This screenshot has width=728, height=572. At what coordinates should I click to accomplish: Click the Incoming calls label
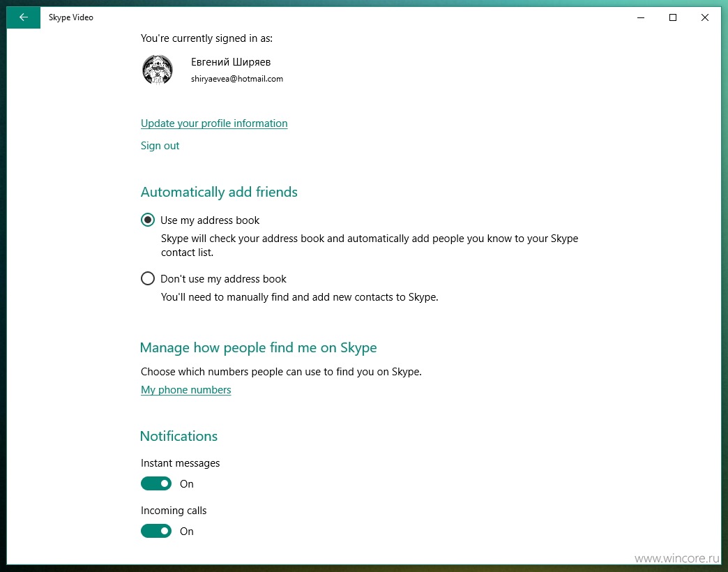pos(174,511)
